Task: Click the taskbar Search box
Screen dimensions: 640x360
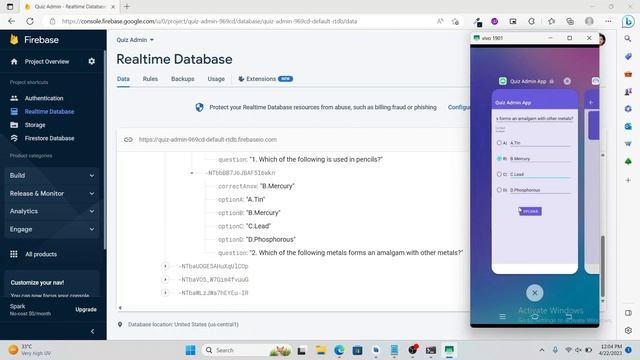Action: (247, 350)
